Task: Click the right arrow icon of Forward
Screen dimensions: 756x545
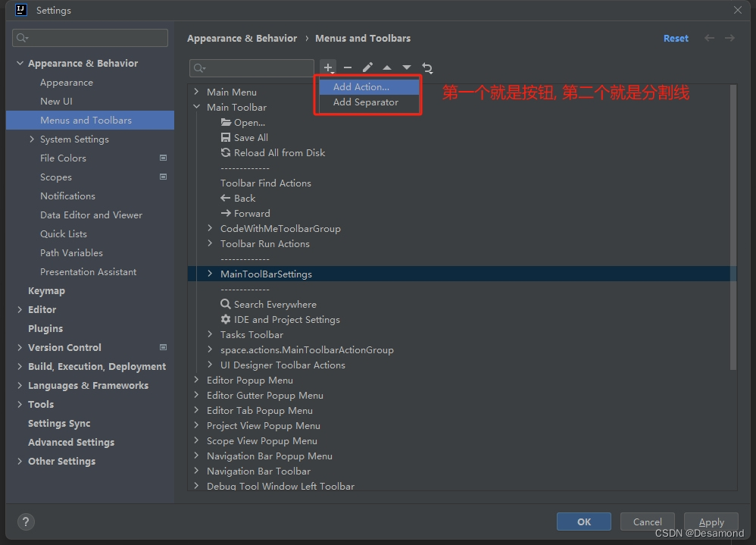Action: point(226,213)
